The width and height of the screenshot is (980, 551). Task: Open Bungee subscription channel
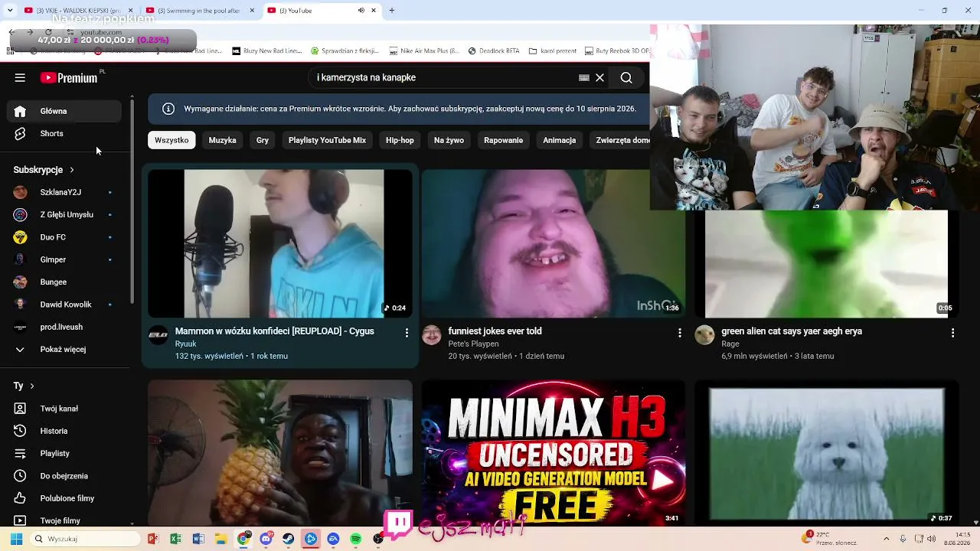coord(64,282)
